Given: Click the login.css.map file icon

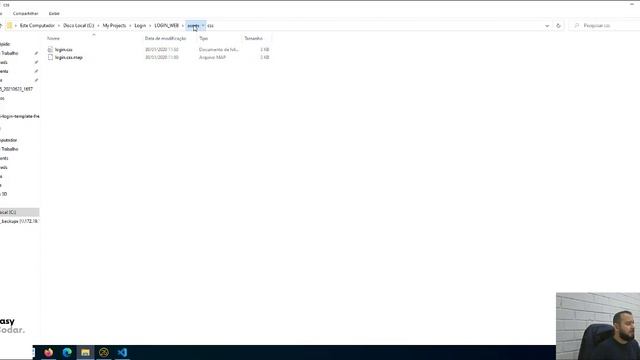Looking at the screenshot, I should point(50,58).
